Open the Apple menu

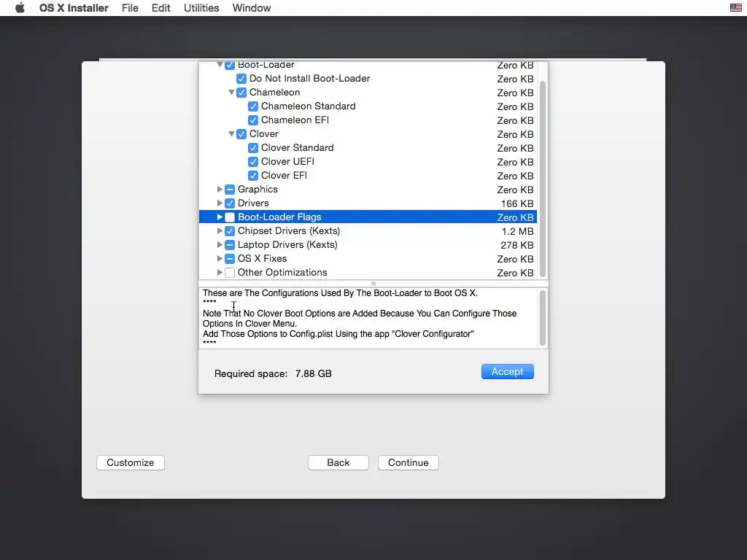point(20,7)
